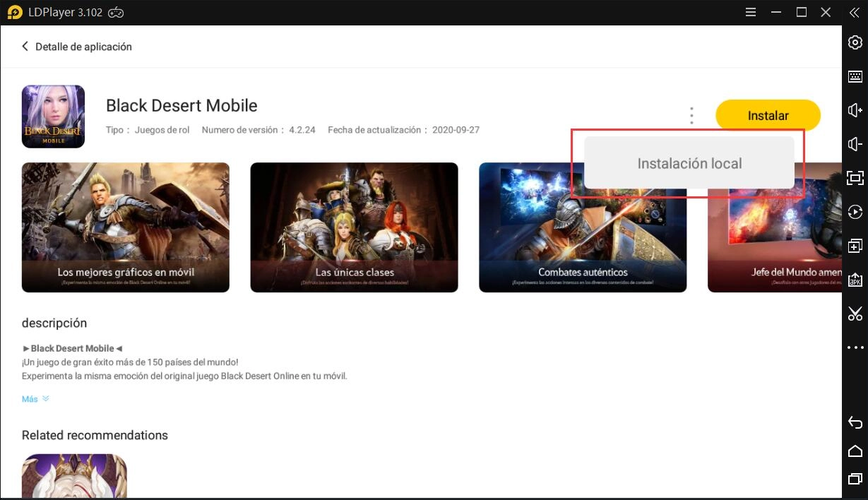Open the sidebar more options ellipsis menu
Viewport: 868px width, 500px height.
(855, 346)
